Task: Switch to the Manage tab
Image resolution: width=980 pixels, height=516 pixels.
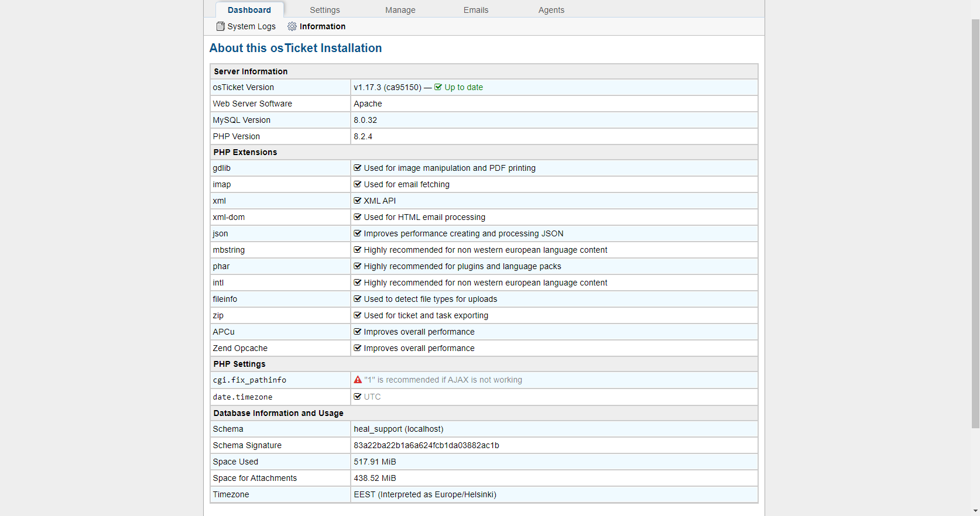Action: point(400,10)
